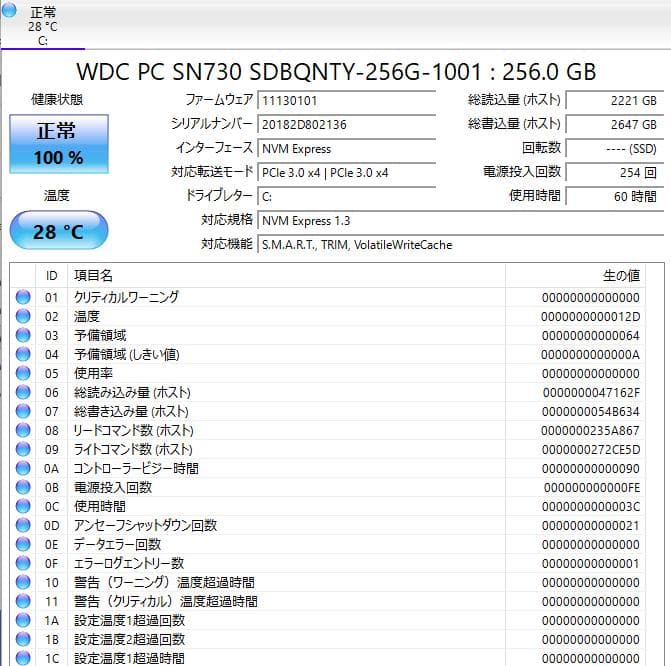Click power on hours value 60 時間
The image size is (671, 666).
pos(615,196)
